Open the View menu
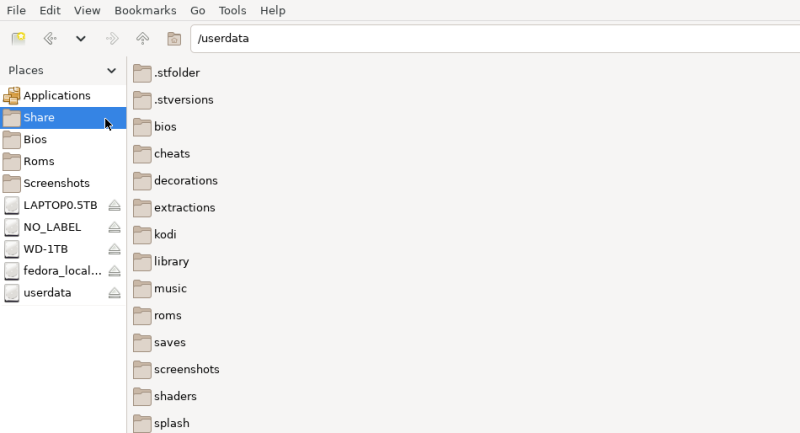800x433 pixels. [87, 10]
